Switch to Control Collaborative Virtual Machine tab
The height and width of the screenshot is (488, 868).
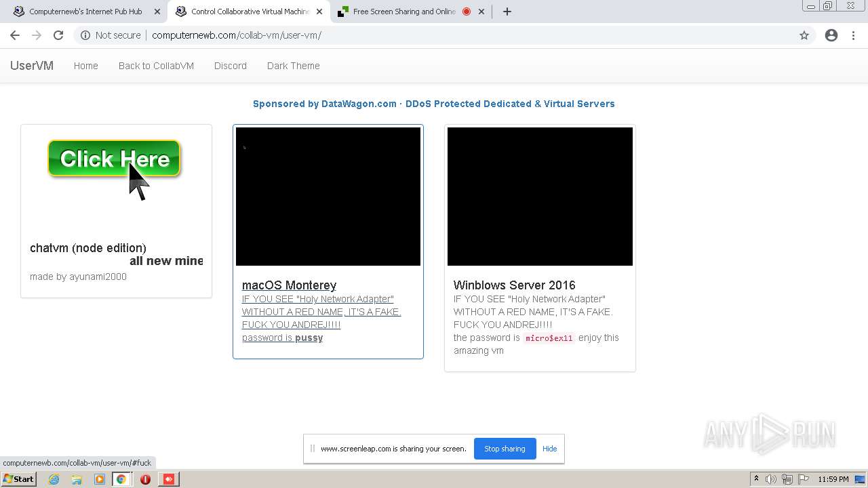tap(249, 12)
